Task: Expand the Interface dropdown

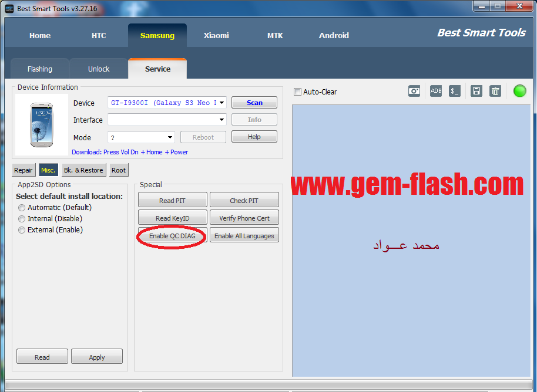Action: click(221, 120)
